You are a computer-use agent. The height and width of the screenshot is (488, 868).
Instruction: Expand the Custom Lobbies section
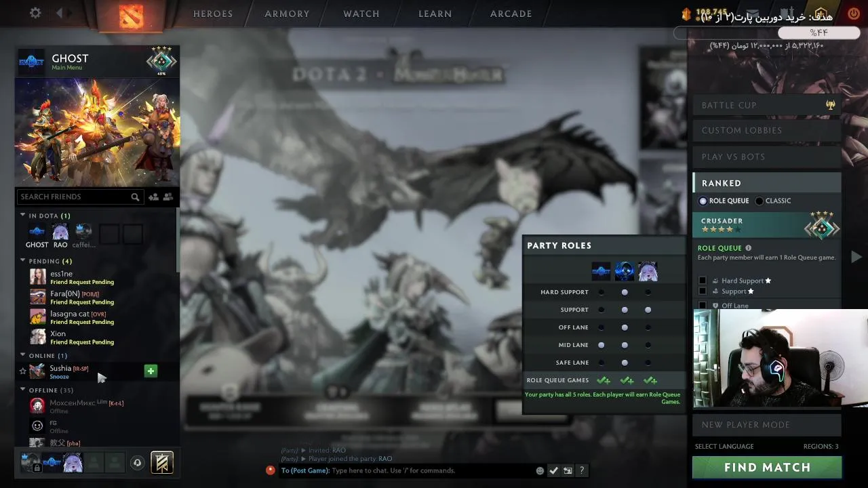click(767, 130)
